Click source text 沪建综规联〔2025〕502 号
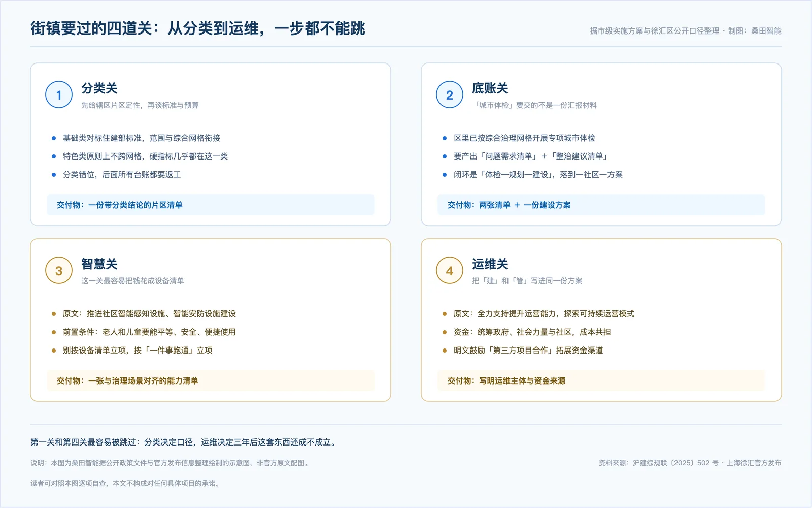 (675, 463)
